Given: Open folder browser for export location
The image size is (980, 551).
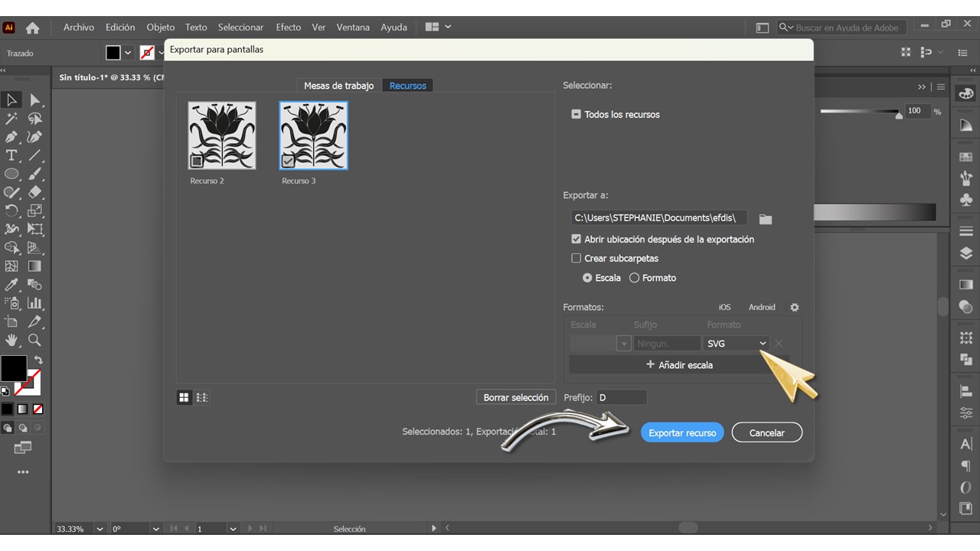Looking at the screenshot, I should pos(765,219).
